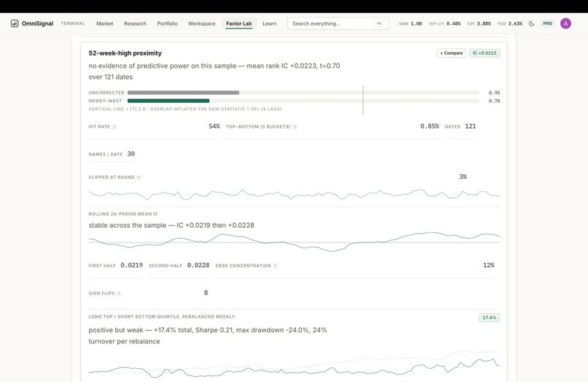Viewport: 588px width, 382px height.
Task: Click the OmniSignal logo icon
Action: (x=15, y=23)
